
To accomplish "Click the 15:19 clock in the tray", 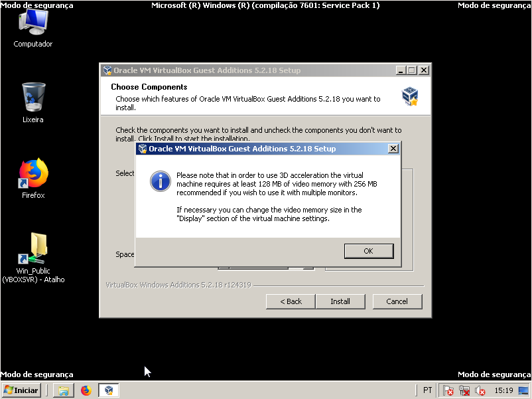I will (x=503, y=390).
